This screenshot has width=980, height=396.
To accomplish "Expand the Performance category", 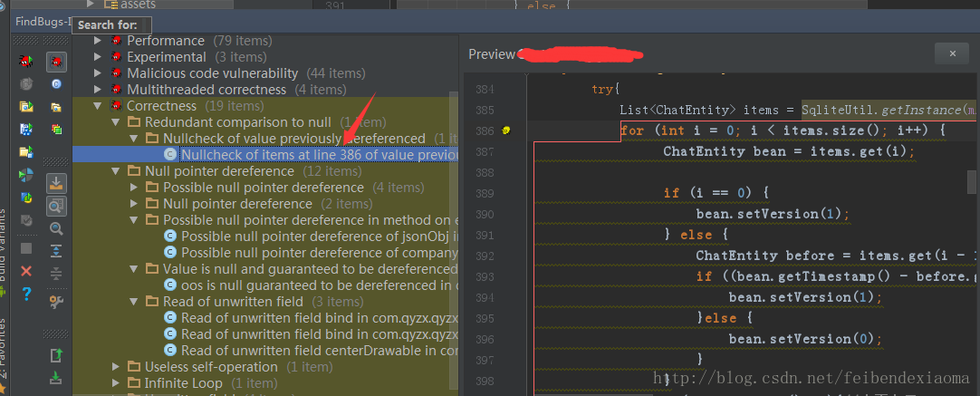I will tap(98, 41).
